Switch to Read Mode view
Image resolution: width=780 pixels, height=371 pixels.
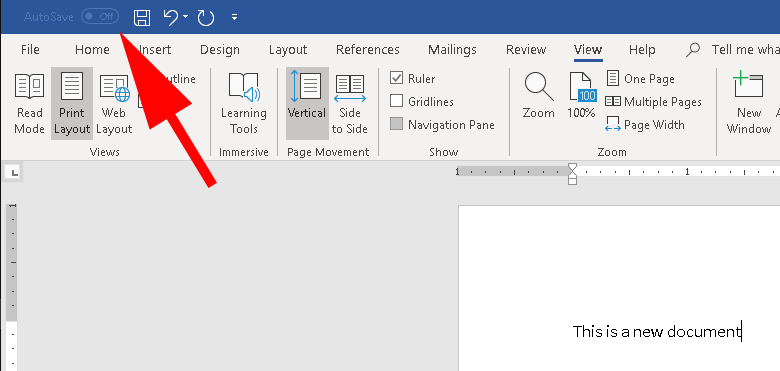tap(29, 103)
